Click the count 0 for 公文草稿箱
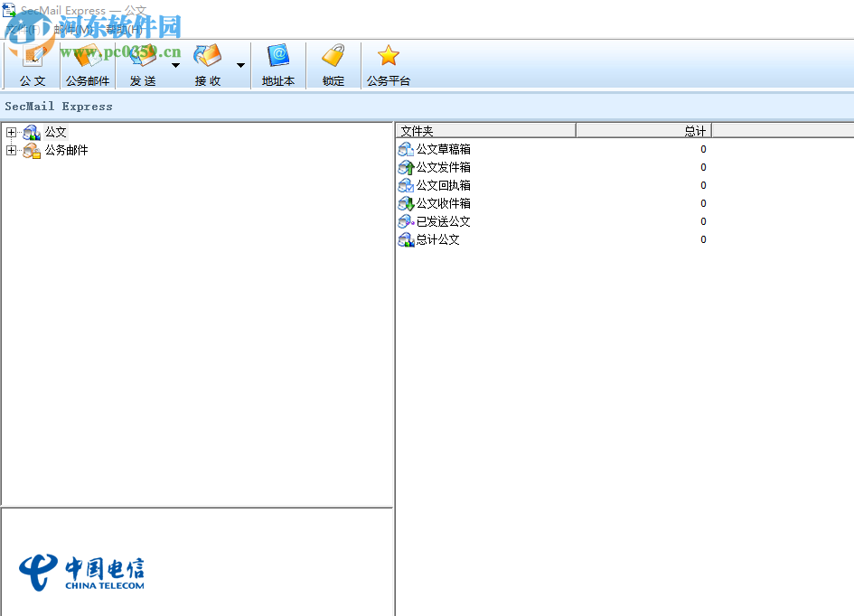 pyautogui.click(x=703, y=149)
